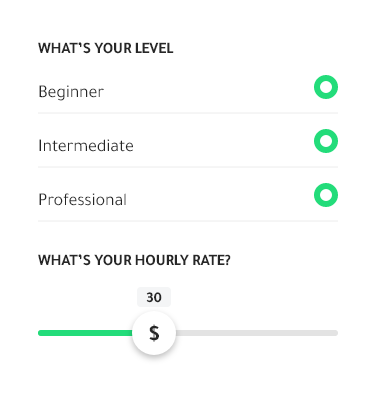The width and height of the screenshot is (375, 402).
Task: Click the divider line under Intermediate row
Action: tap(188, 167)
